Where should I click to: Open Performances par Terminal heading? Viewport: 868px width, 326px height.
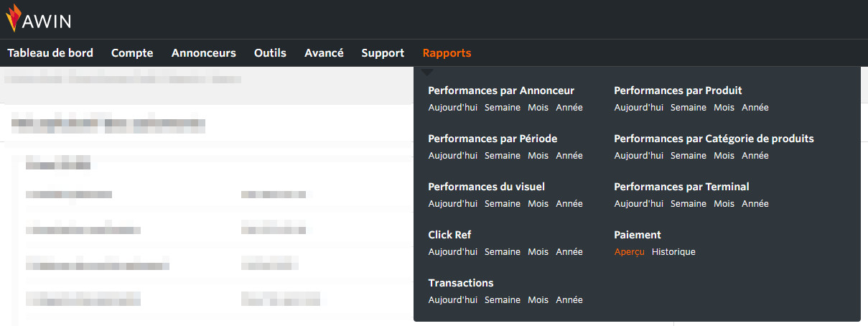click(681, 187)
